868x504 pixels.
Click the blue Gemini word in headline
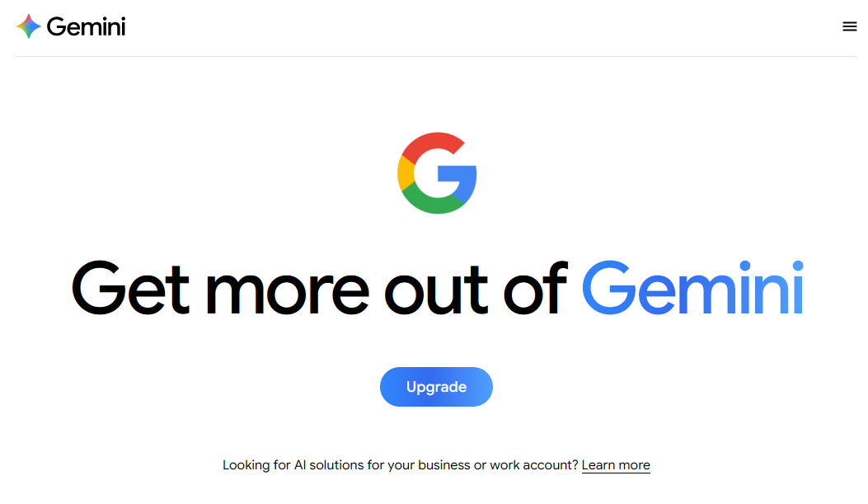[x=692, y=289]
